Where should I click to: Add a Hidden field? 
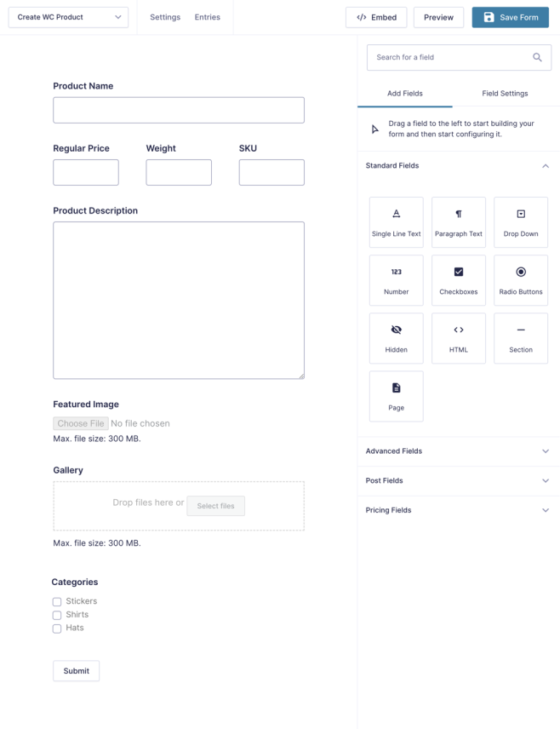click(396, 338)
